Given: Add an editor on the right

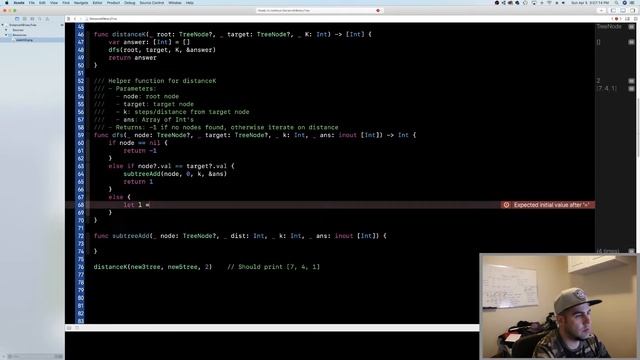Looking at the screenshot, I should (635, 19).
